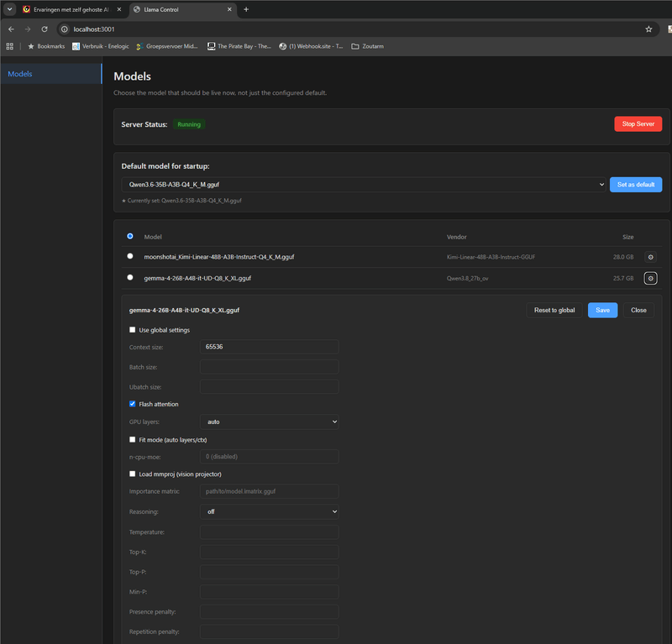Close the Ervaringen met zelf gehoste AI tab
Viewport: 672px width, 644px height.
(x=119, y=9)
